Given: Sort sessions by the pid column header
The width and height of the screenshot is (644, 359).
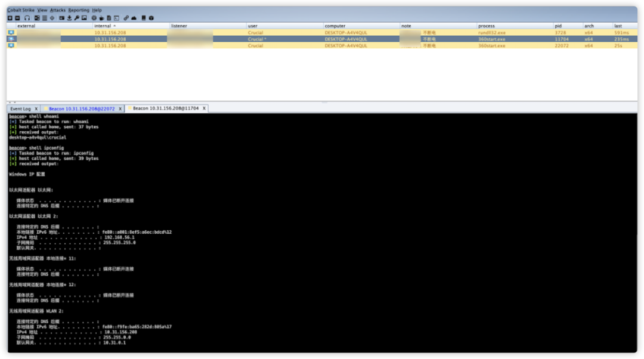Looking at the screenshot, I should (568, 26).
